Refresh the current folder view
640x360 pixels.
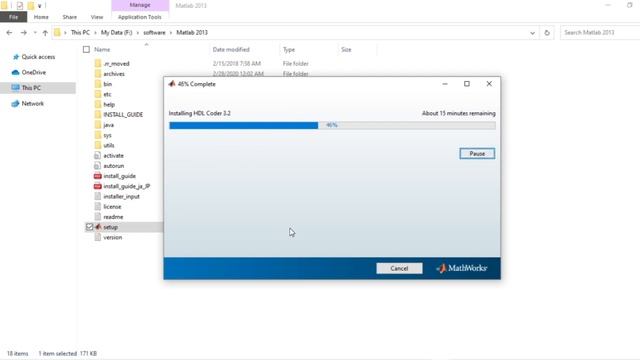547,33
